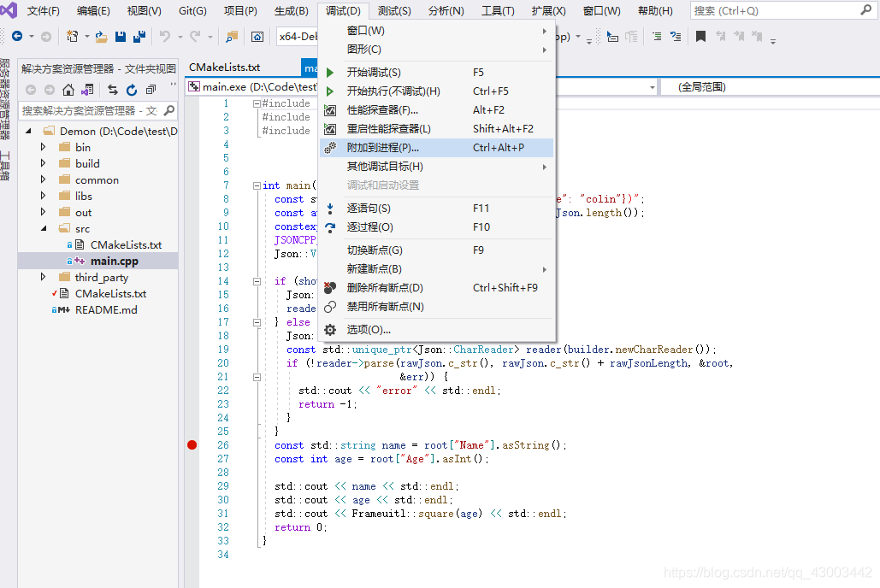Click the sync with active document icon
The width and height of the screenshot is (880, 588).
tap(113, 90)
